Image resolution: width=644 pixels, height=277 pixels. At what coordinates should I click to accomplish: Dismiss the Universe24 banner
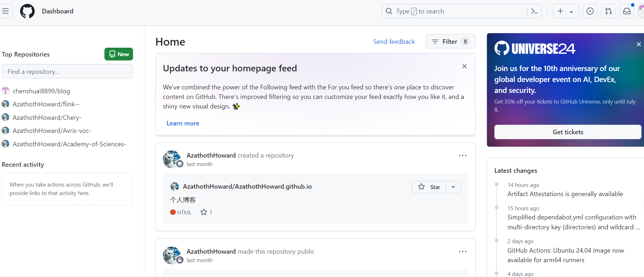pos(638,45)
